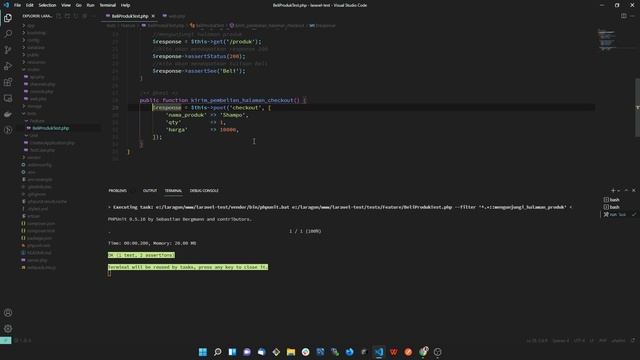Click the Visual Studio Code taskbar icon

(379, 352)
